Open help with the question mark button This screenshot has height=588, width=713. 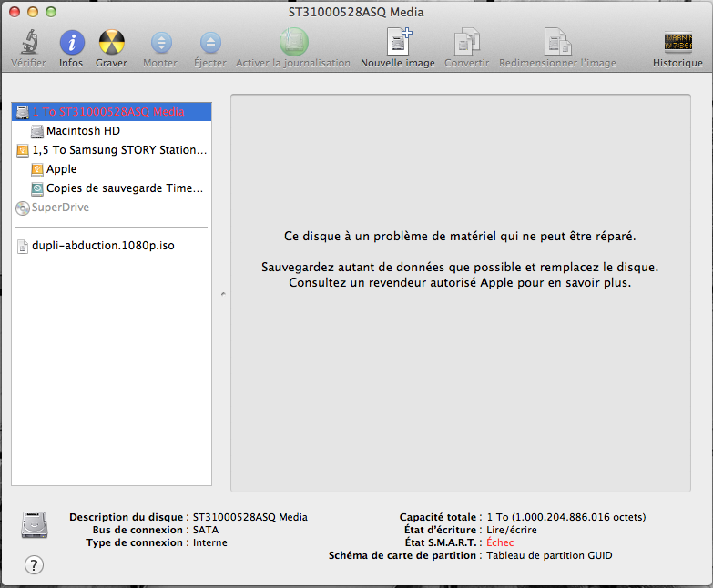point(34,565)
